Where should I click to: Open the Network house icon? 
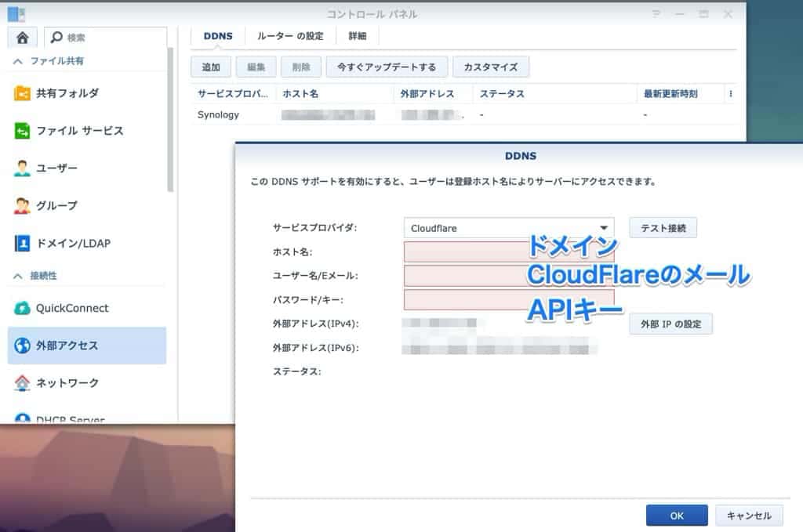click(22, 383)
